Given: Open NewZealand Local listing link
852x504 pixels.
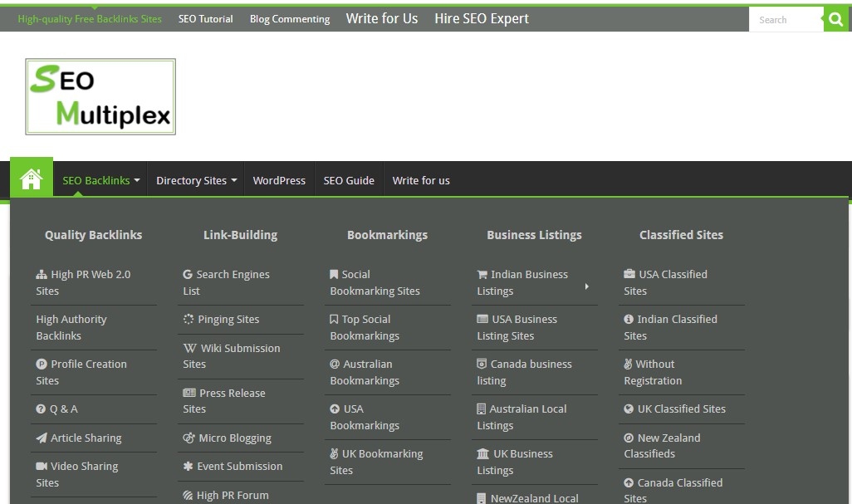Looking at the screenshot, I should pos(527,498).
